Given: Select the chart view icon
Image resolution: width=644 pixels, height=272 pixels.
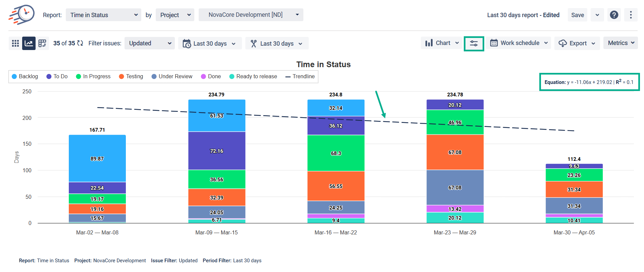Looking at the screenshot, I should [x=29, y=43].
